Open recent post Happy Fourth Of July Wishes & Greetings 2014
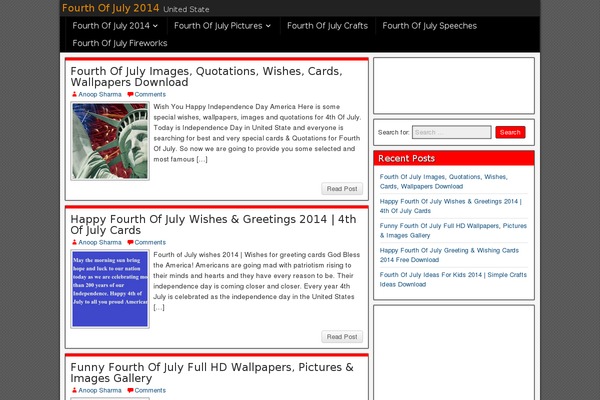The width and height of the screenshot is (600, 400). coord(450,206)
